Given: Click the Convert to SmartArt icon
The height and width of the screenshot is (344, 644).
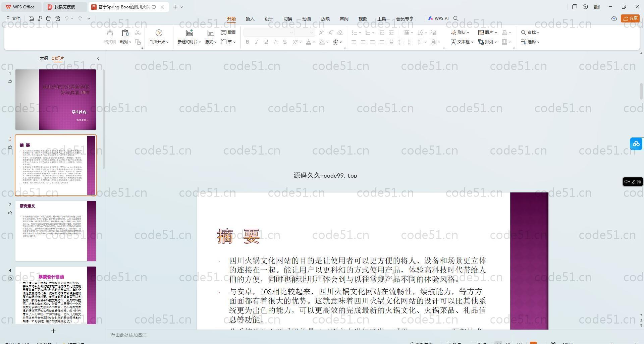Looking at the screenshot, I should [x=434, y=33].
